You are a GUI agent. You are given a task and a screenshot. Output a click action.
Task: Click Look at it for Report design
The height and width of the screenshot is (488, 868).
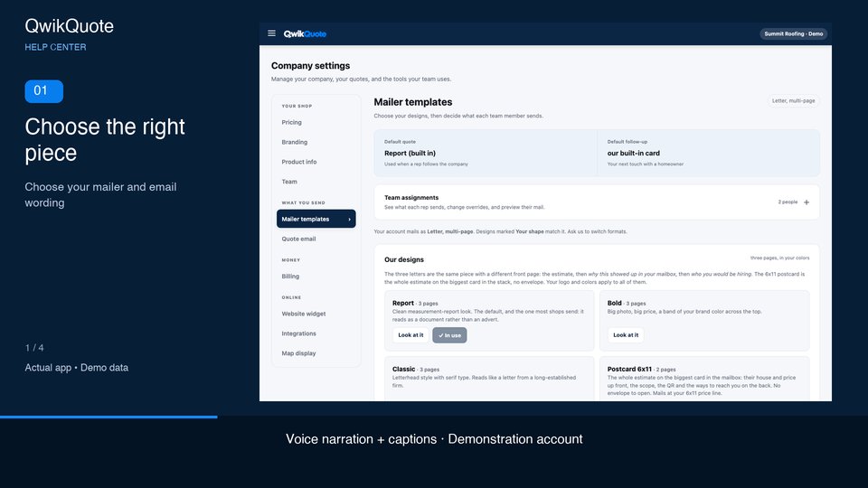(410, 335)
